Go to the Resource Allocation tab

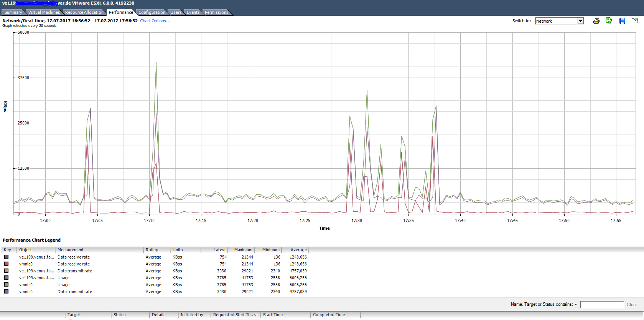[x=84, y=12]
